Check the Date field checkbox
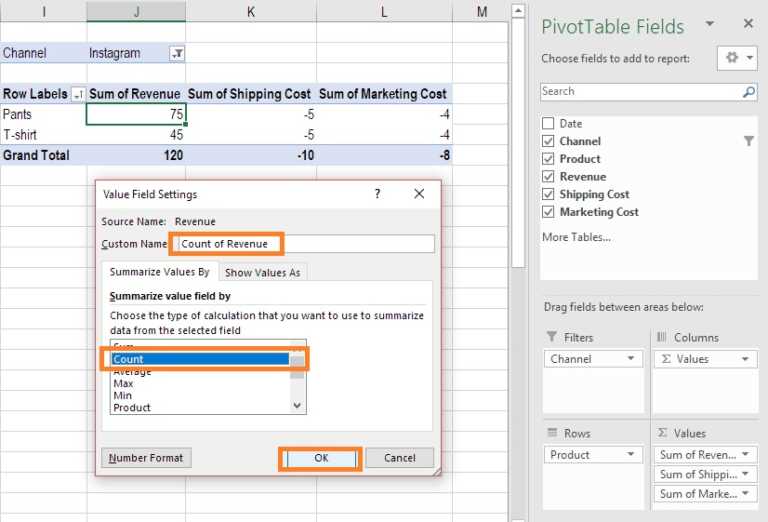Viewport: 768px width, 522px height. coord(548,123)
